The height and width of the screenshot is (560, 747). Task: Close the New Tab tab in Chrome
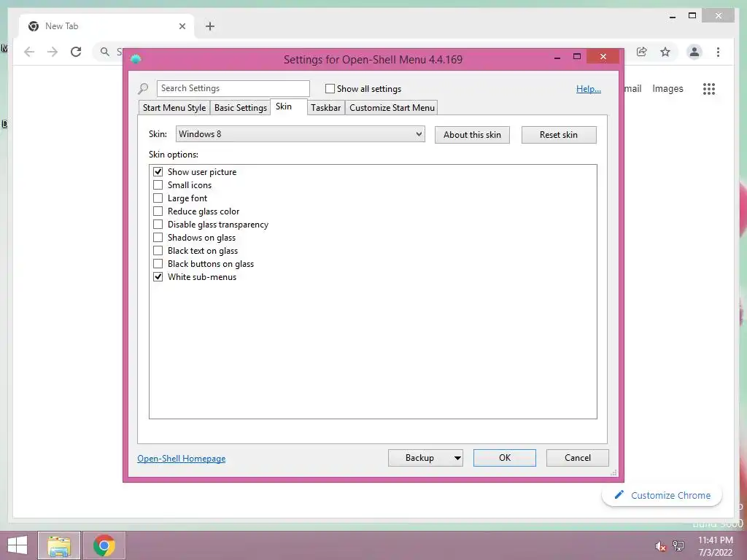[182, 26]
